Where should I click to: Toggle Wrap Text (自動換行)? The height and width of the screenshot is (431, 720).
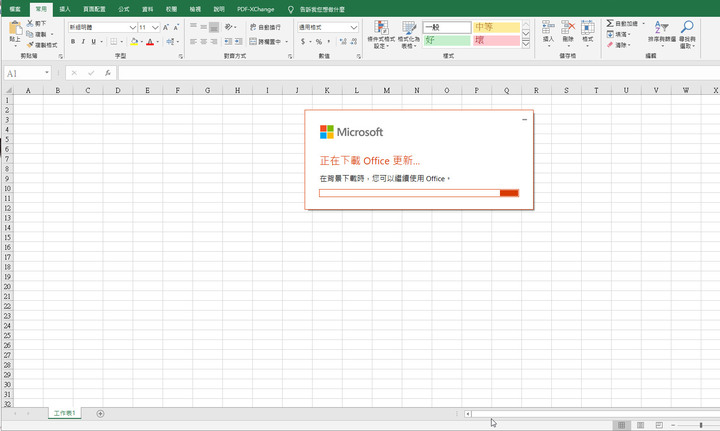pyautogui.click(x=265, y=27)
